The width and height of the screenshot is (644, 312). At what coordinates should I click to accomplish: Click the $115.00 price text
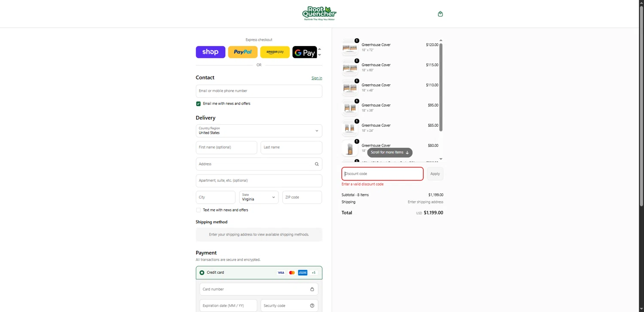click(x=432, y=65)
